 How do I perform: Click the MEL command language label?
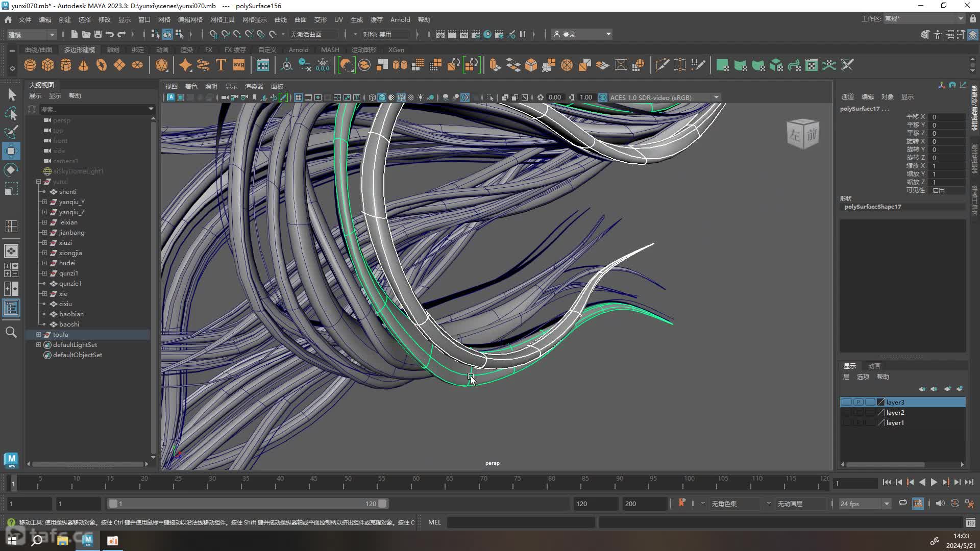434,522
